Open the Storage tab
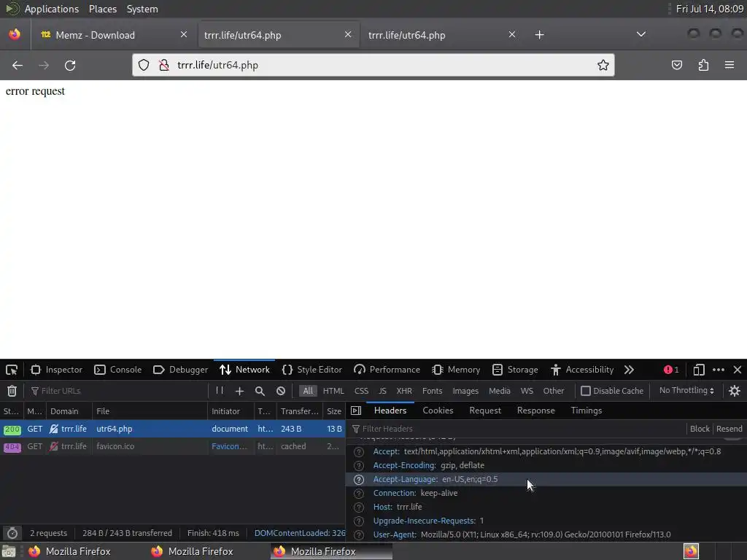747x560 pixels. (x=515, y=370)
